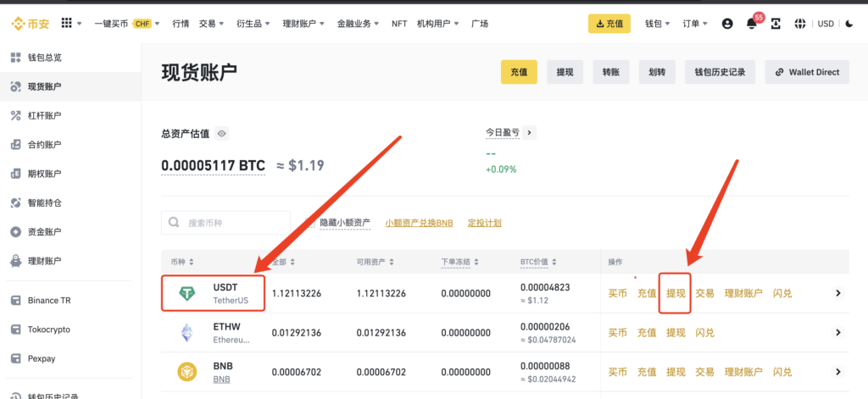Click 提现 in USDT row
Screen dimensions: 868x399
click(x=676, y=293)
